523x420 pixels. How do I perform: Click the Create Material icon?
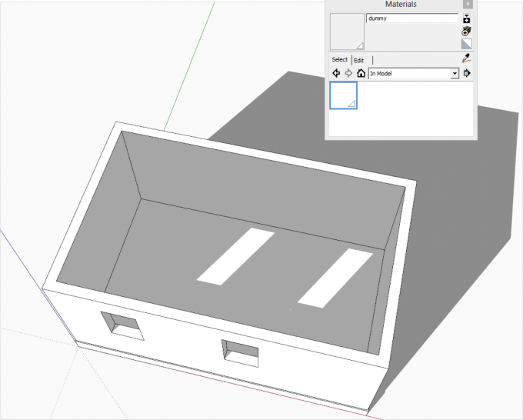(466, 32)
